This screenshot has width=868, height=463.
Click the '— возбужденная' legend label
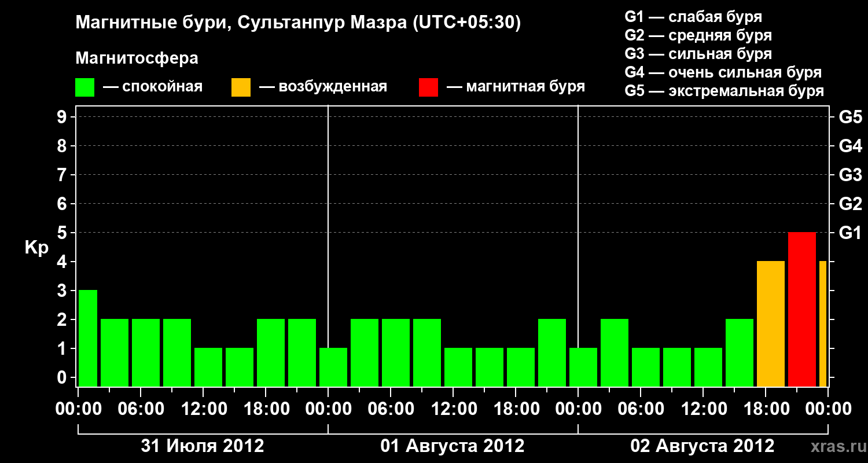point(323,87)
